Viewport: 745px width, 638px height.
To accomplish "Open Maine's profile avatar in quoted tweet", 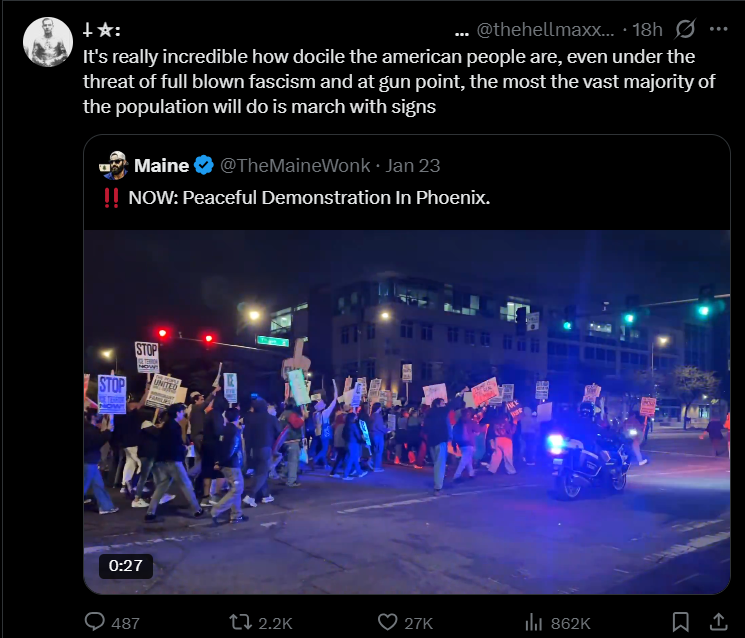I will pos(113,165).
